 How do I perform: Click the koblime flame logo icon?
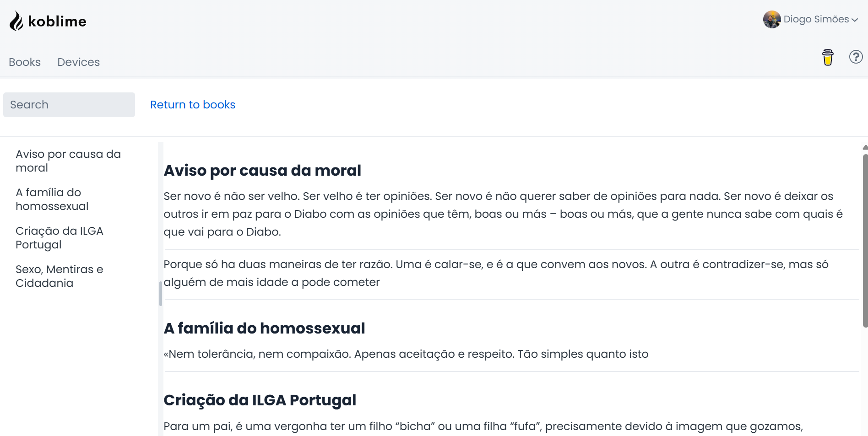tap(16, 21)
